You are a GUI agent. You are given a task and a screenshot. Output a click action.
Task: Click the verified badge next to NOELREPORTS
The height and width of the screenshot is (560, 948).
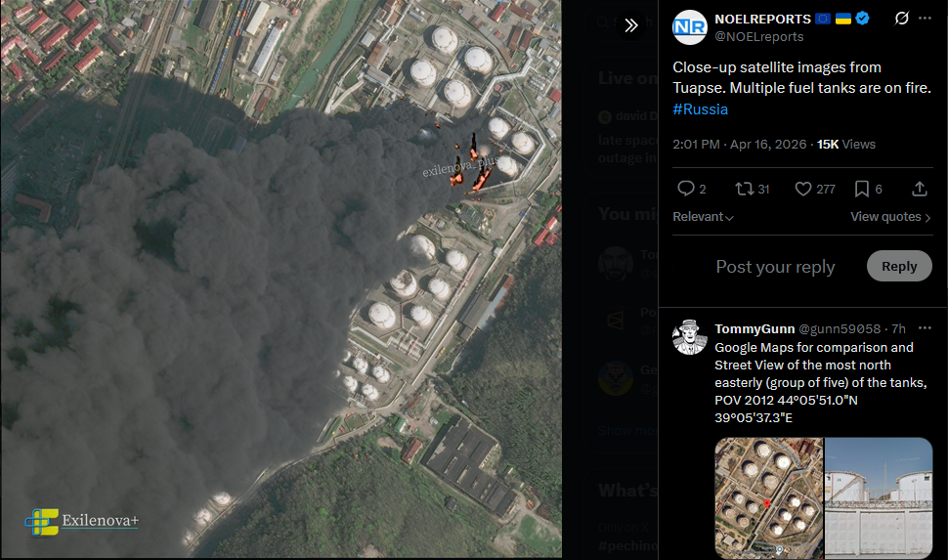pyautogui.click(x=863, y=19)
